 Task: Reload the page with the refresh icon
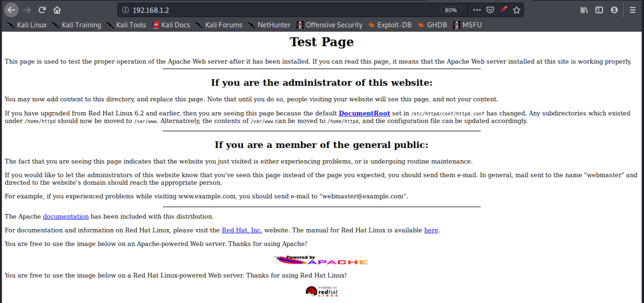pyautogui.click(x=42, y=10)
